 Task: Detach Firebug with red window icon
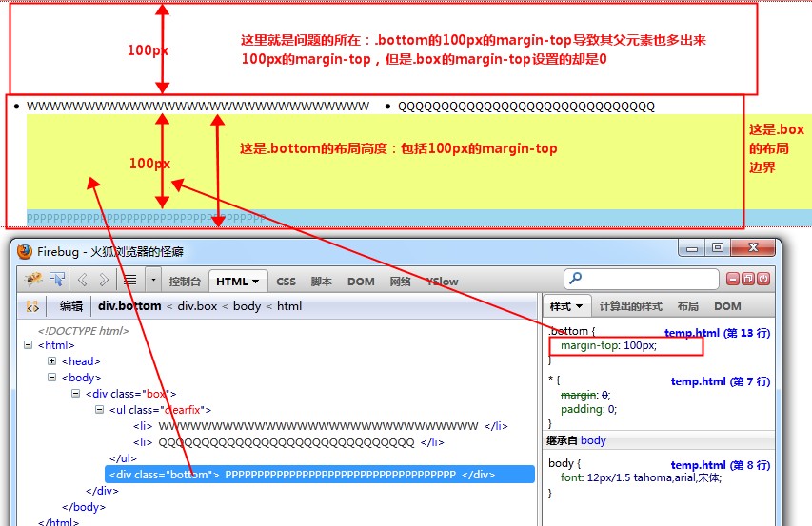click(748, 280)
